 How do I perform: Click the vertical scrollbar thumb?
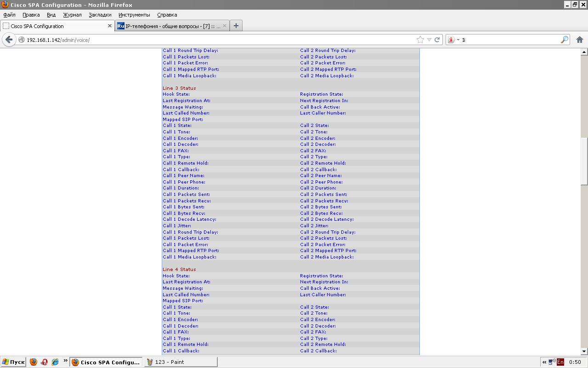pyautogui.click(x=584, y=161)
